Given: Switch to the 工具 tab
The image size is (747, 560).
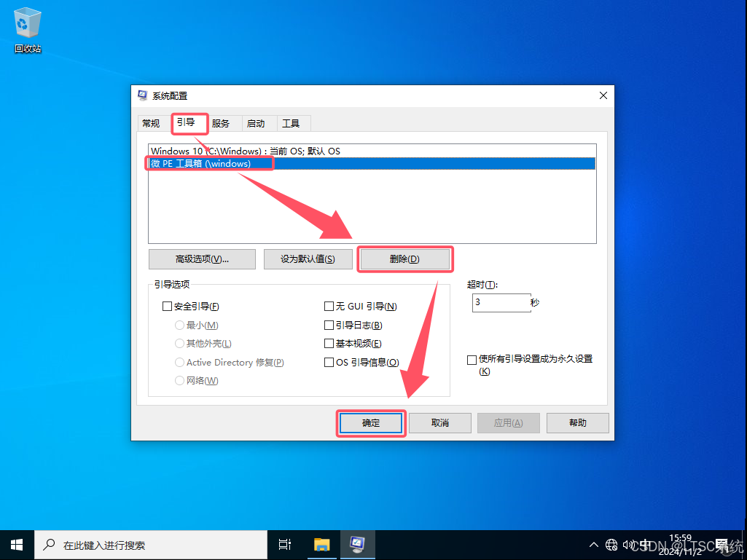Looking at the screenshot, I should pos(291,123).
